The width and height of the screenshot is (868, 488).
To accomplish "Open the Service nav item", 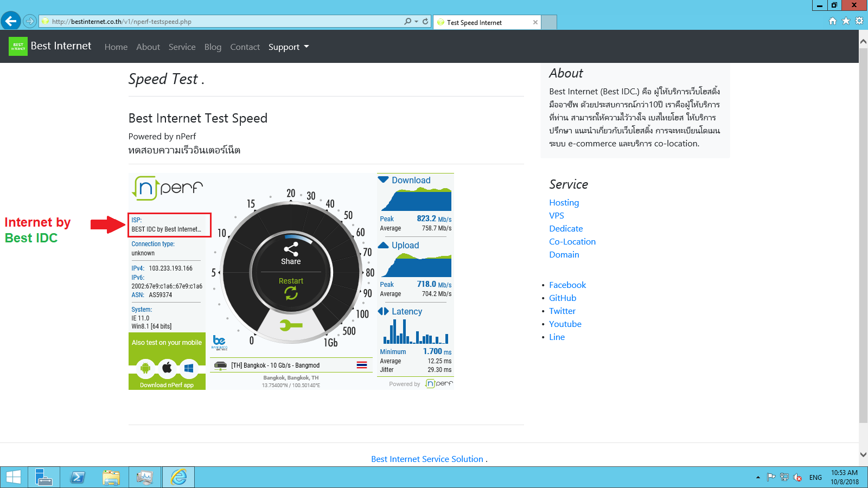I will click(182, 47).
